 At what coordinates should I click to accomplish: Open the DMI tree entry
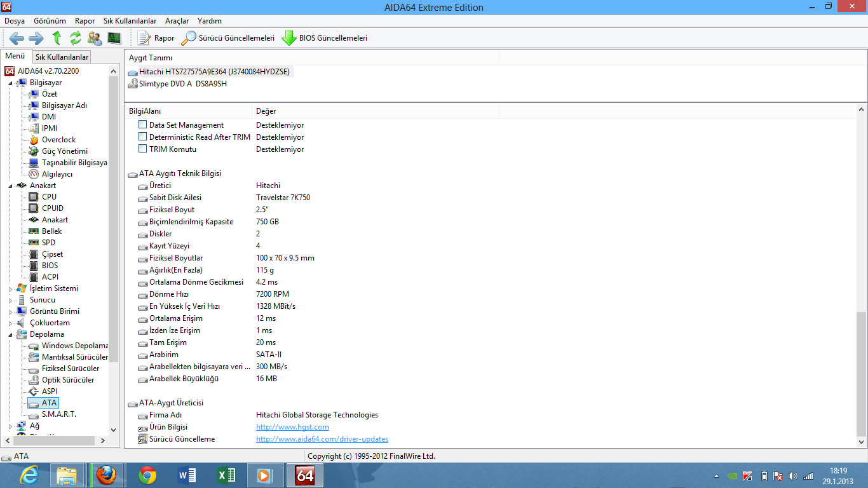pyautogui.click(x=49, y=117)
